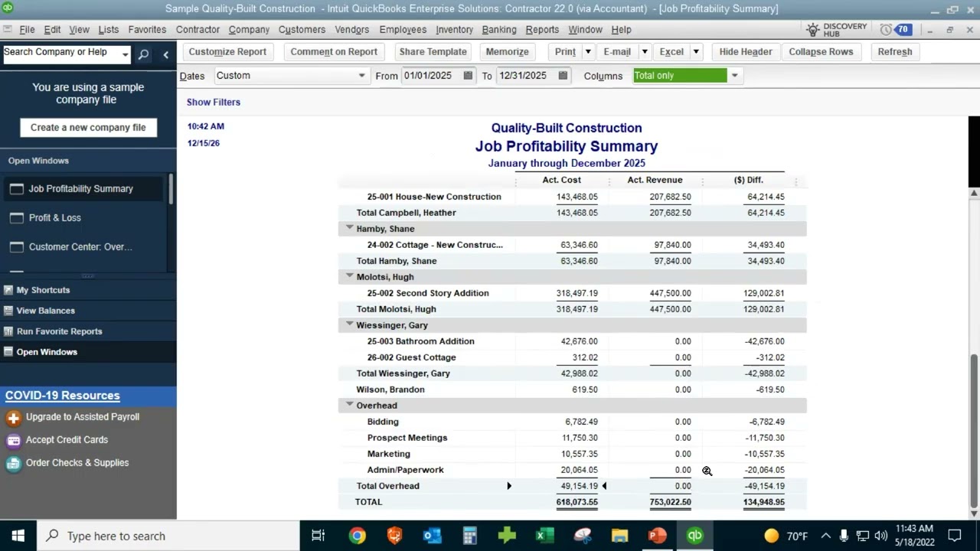The image size is (980, 551).
Task: Collapse the Molotsi, Hugh group
Action: pyautogui.click(x=349, y=276)
